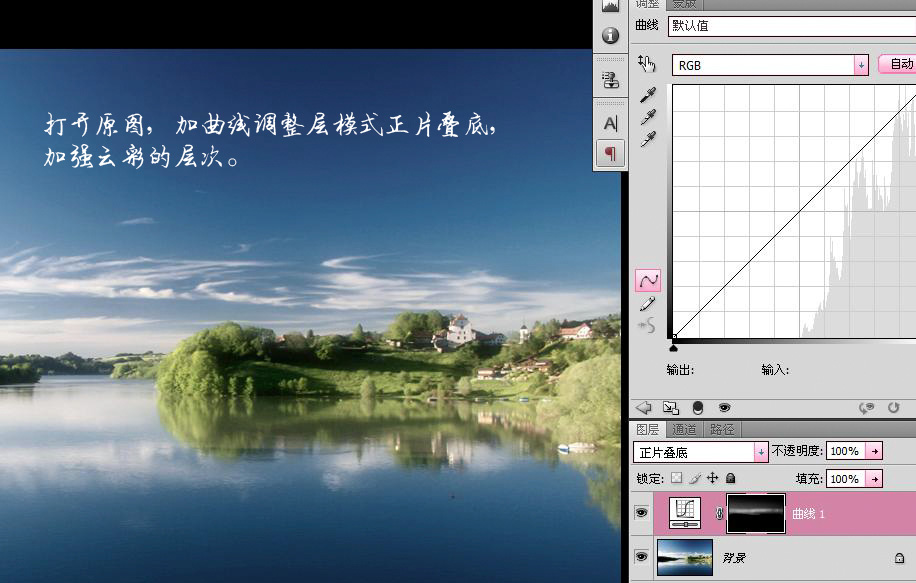
Task: Pick the white point eyedropper
Action: [x=648, y=139]
